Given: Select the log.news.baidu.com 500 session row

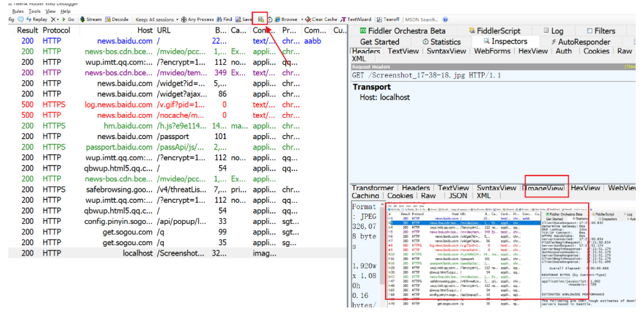Looking at the screenshot, I should (178, 105).
